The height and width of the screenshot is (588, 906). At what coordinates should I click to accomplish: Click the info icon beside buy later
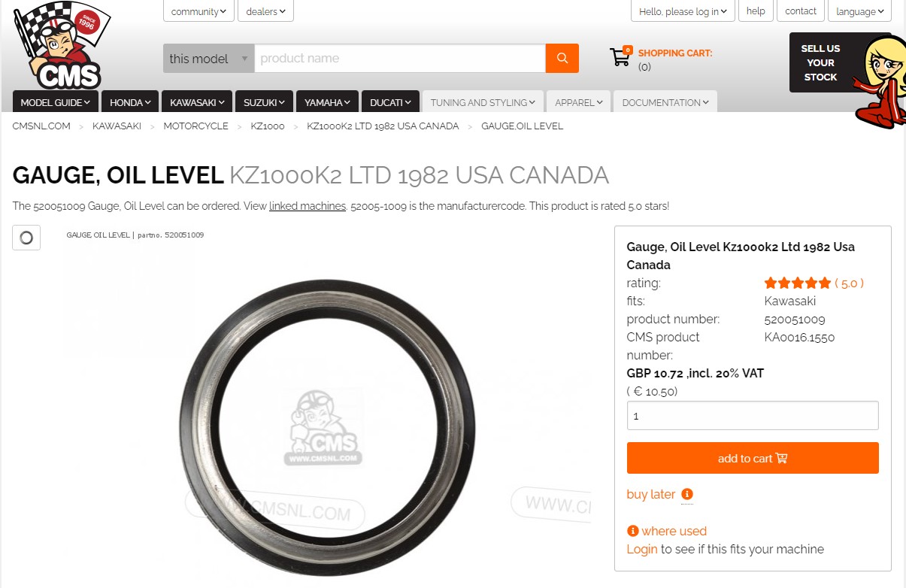coord(687,494)
